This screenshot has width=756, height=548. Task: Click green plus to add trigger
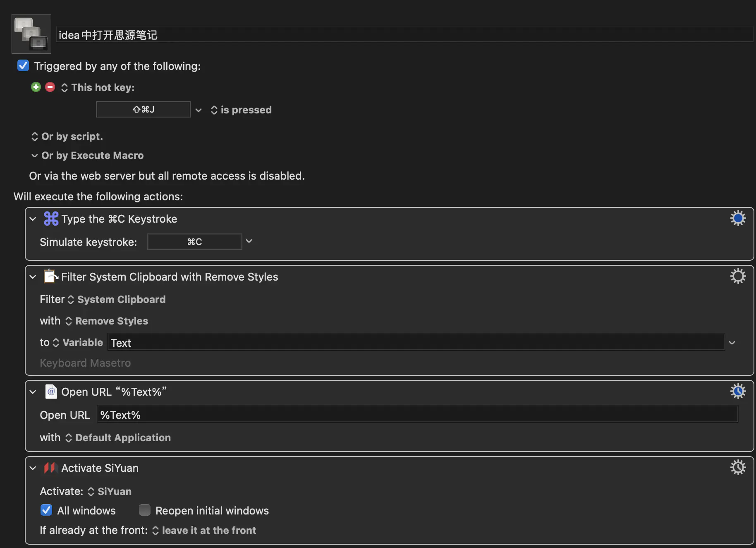36,87
